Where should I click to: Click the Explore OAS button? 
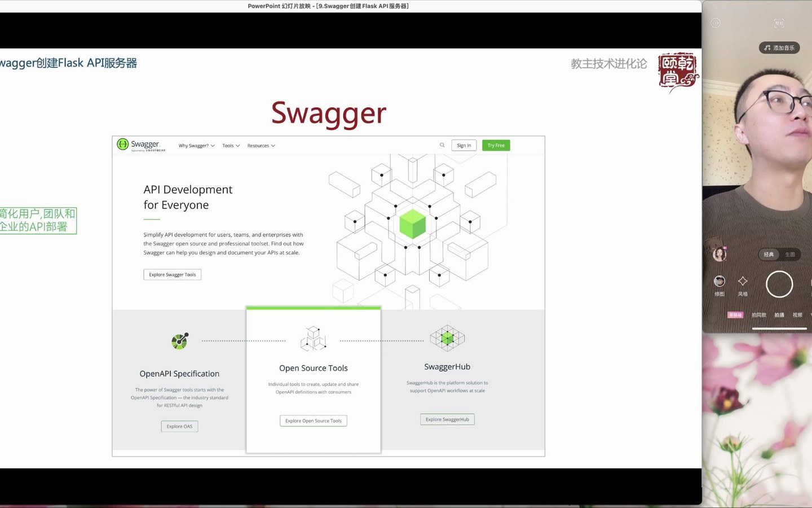pos(179,426)
